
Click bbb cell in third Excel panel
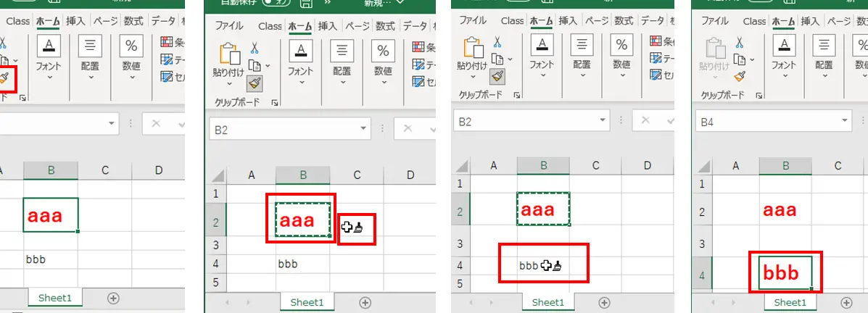click(544, 266)
